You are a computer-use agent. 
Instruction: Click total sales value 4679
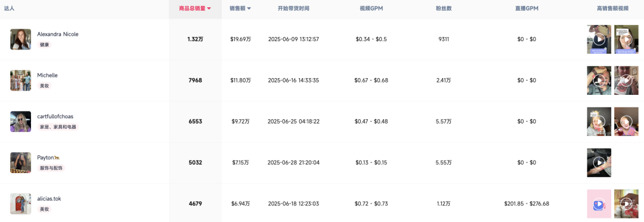[195, 203]
